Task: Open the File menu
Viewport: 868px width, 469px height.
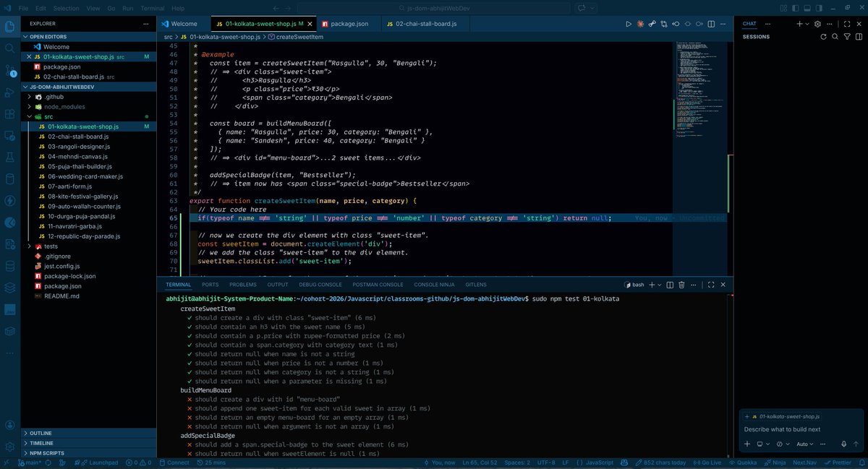Action: tap(24, 8)
